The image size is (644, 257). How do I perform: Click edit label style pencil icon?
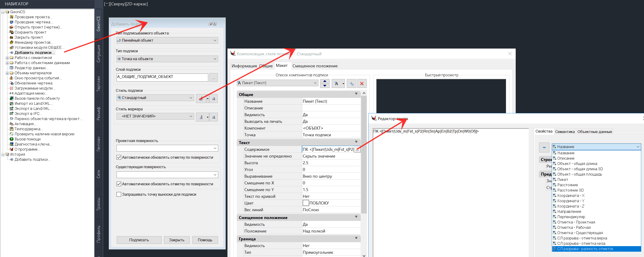point(201,98)
